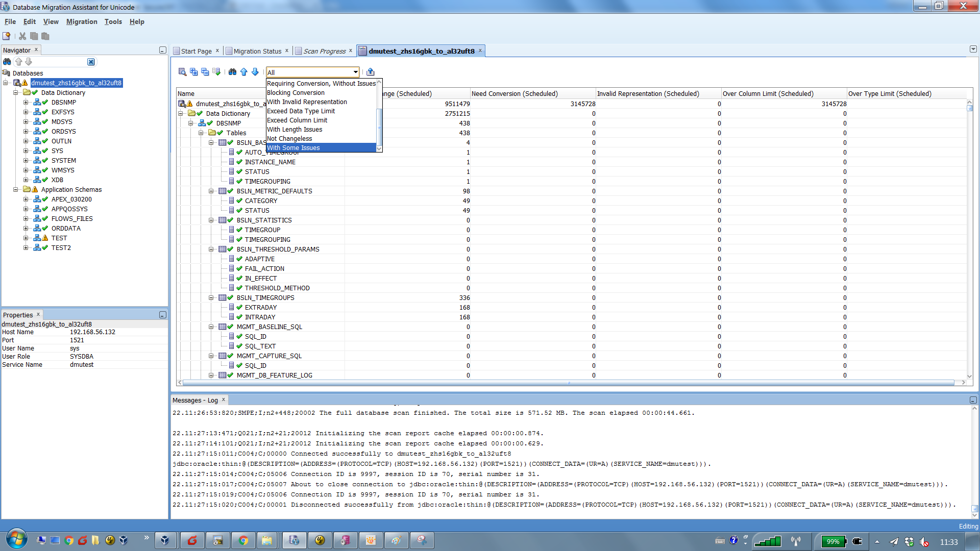Click report toolbar blue up arrow
The height and width of the screenshot is (551, 980).
click(x=244, y=72)
